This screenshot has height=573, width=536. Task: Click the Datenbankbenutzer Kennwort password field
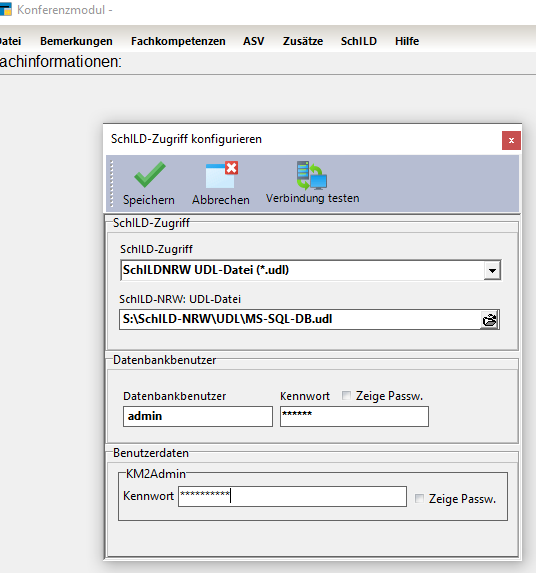point(354,416)
